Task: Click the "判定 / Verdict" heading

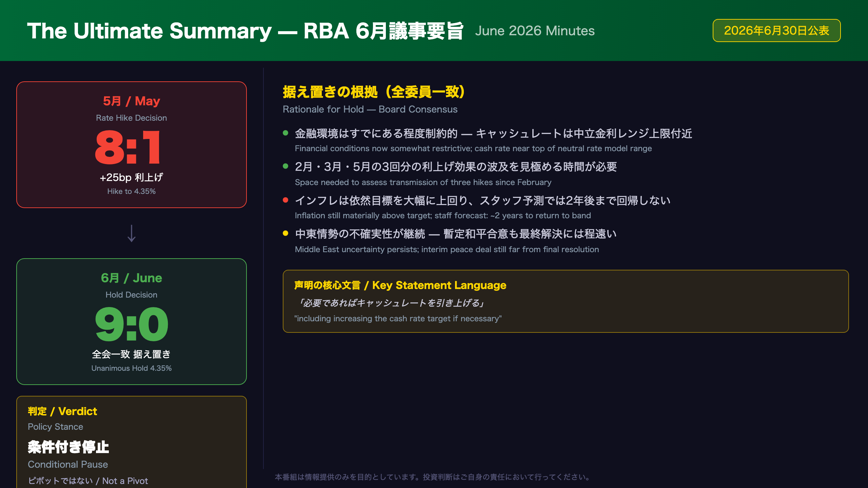Action: coord(62,411)
